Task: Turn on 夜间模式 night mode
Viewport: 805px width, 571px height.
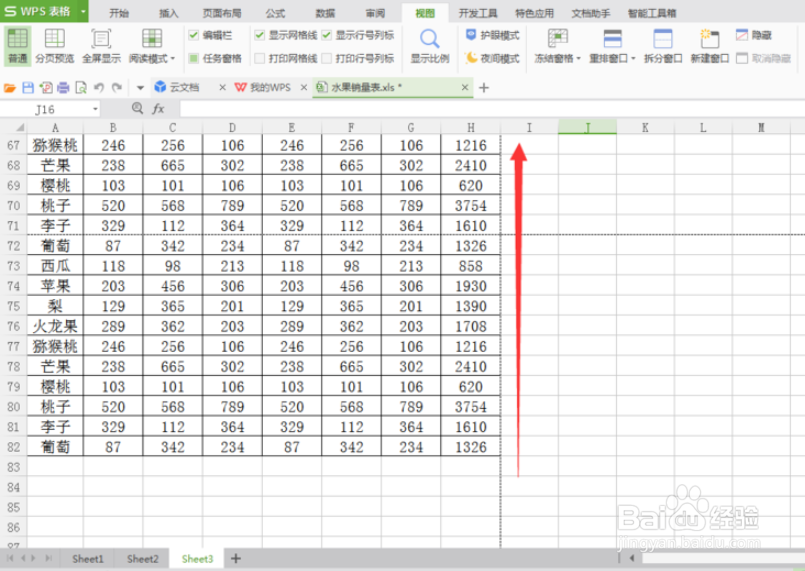Action: pos(492,58)
